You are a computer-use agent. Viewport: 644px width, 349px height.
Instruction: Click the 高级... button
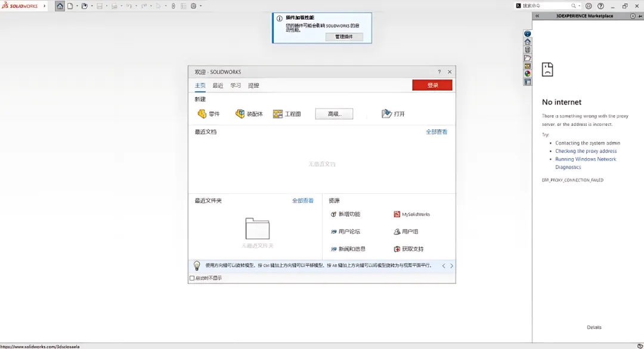pos(335,114)
